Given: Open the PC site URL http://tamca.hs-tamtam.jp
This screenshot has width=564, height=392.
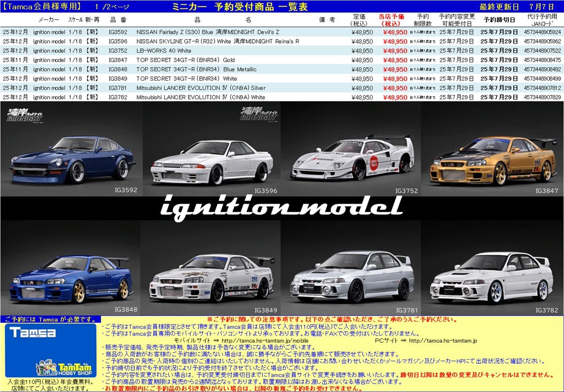Looking at the screenshot, I should 443,340.
